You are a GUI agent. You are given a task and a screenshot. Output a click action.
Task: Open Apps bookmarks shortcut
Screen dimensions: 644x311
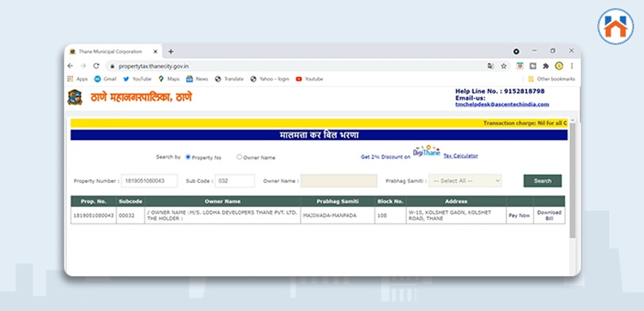(78, 79)
